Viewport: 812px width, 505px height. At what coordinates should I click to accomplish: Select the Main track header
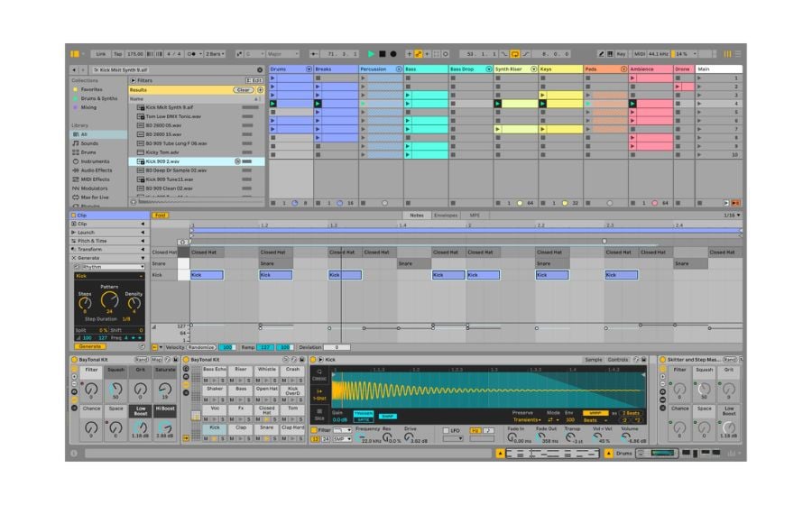[x=719, y=69]
